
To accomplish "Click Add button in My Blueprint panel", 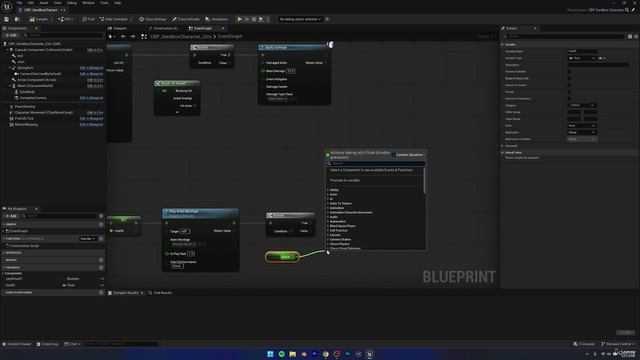I will point(11,216).
